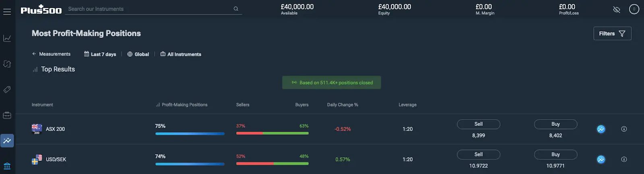Viewport: 644px width, 174px height.
Task: Open the All Instruments selector
Action: (x=181, y=54)
